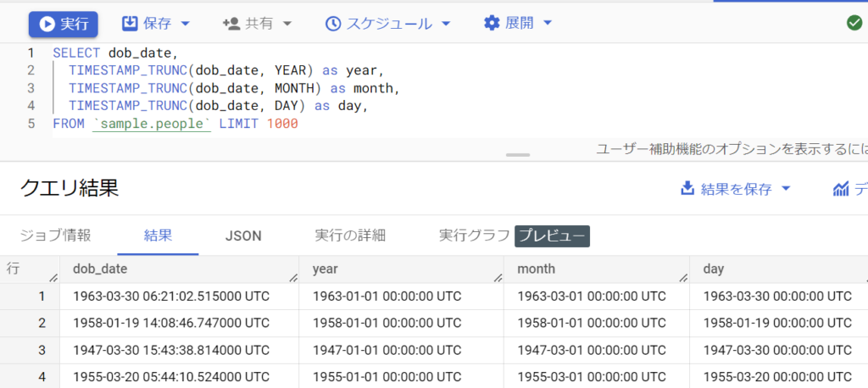Image resolution: width=868 pixels, height=388 pixels.
Task: Open the 実行グラフ tab
Action: [x=474, y=236]
